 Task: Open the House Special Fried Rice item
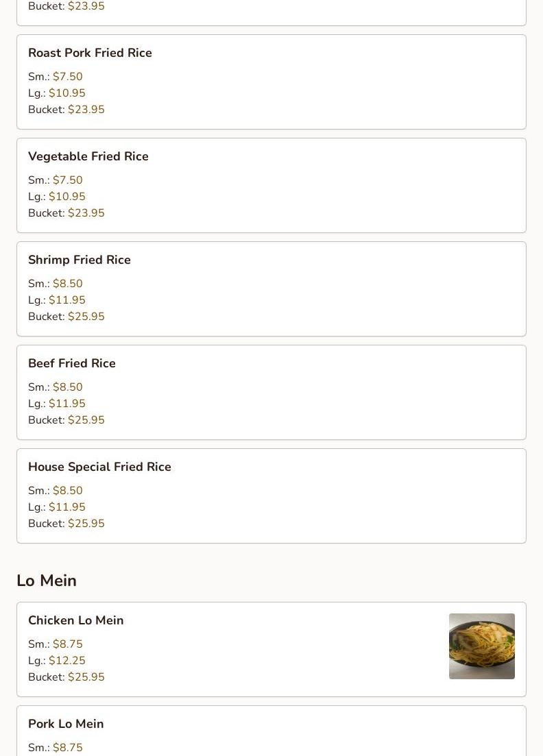(x=271, y=496)
